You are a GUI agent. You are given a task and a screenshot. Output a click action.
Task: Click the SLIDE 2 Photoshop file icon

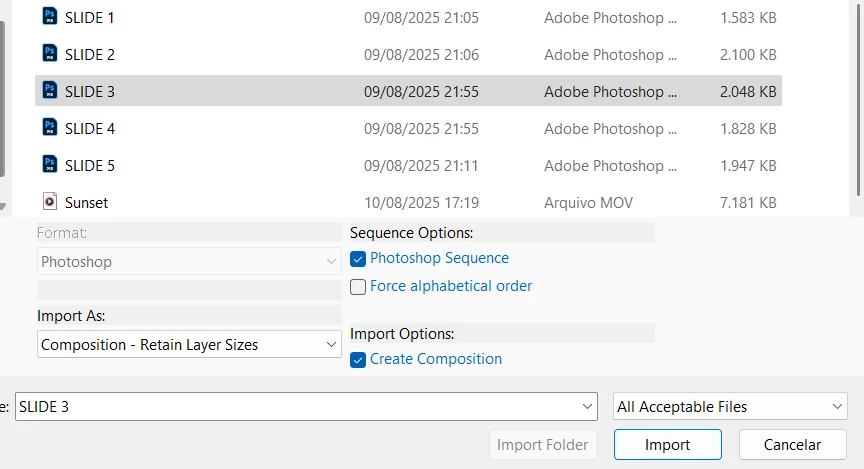click(50, 54)
